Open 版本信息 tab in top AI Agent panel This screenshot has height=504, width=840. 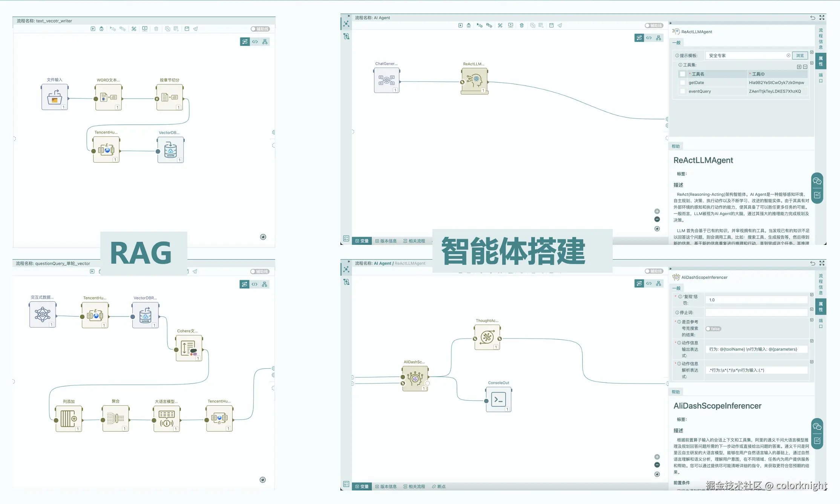386,241
